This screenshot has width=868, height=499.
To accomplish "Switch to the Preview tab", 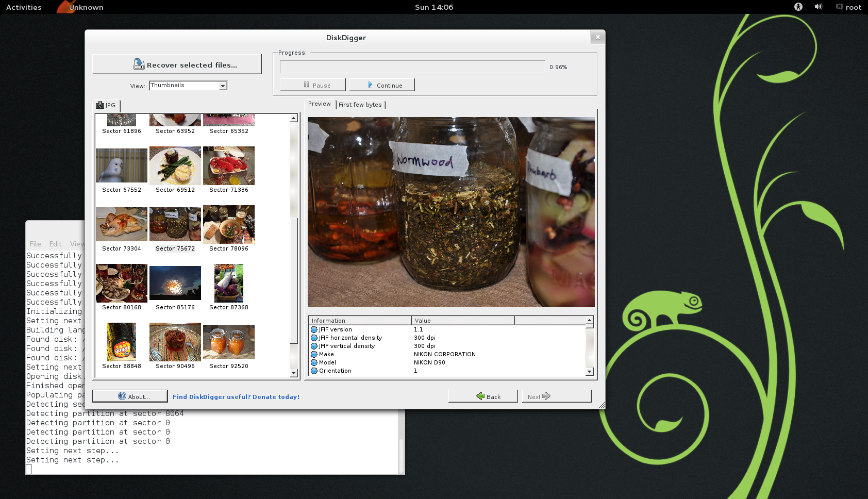I will [320, 104].
